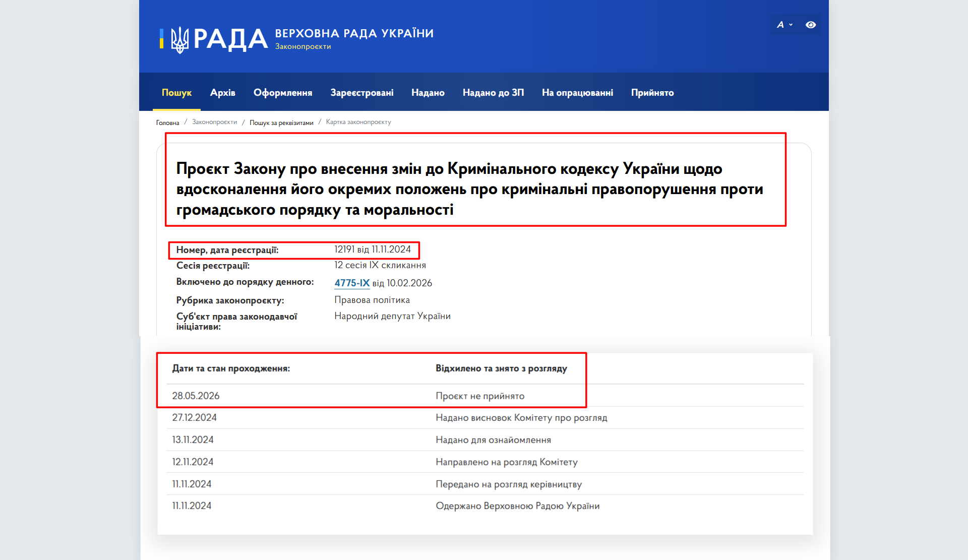Screen dimensions: 968x560
Task: Toggle the accessibility eye icon
Action: (811, 25)
